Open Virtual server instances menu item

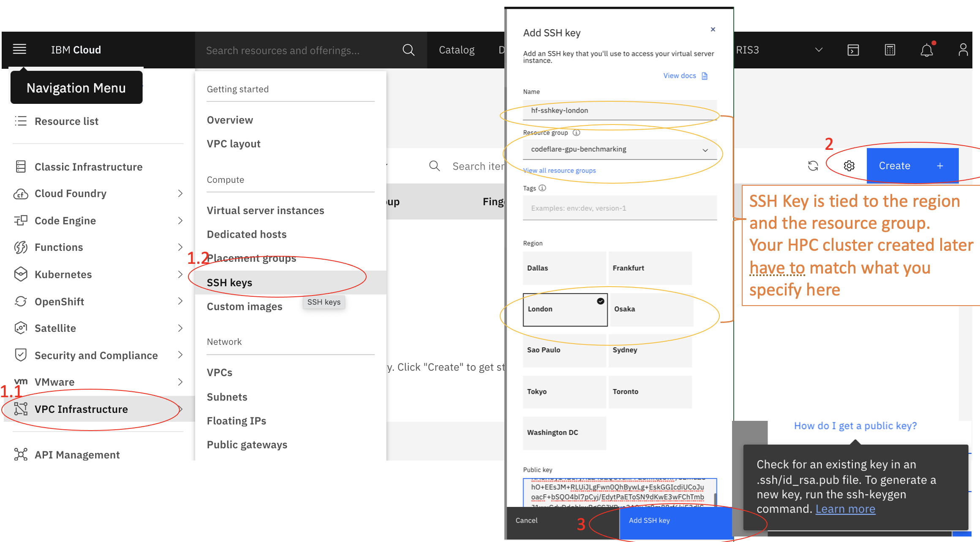click(x=265, y=210)
